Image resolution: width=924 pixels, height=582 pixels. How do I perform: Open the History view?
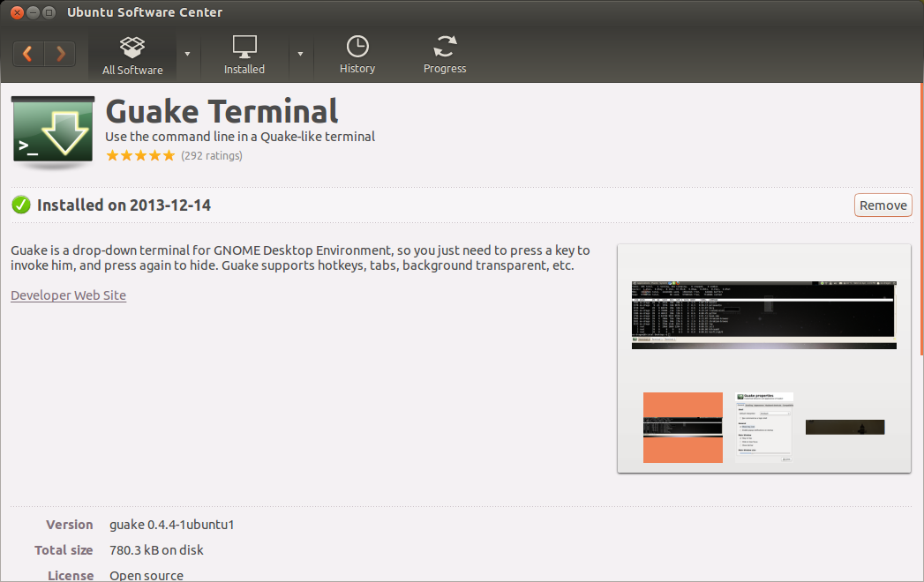pos(357,56)
